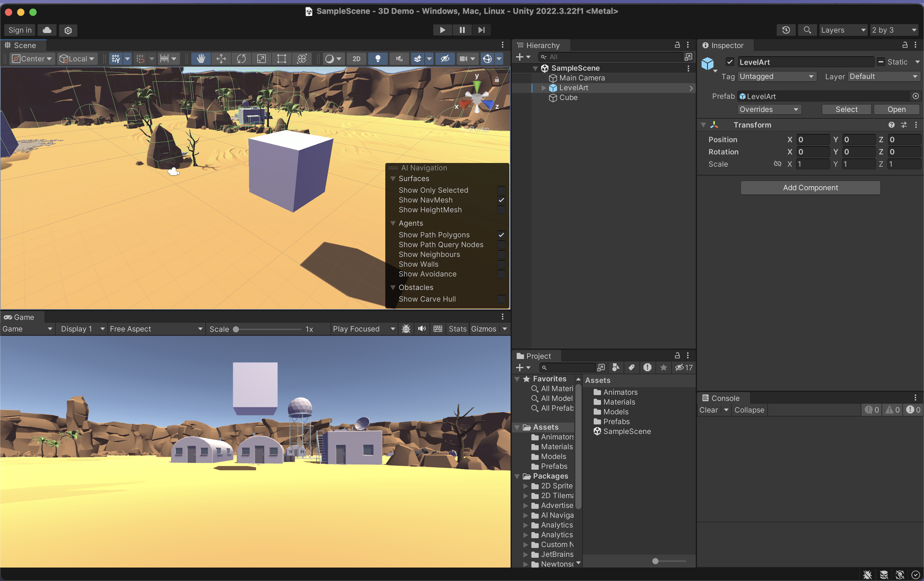The image size is (924, 581).
Task: Click the Cloud services icon
Action: click(x=47, y=30)
